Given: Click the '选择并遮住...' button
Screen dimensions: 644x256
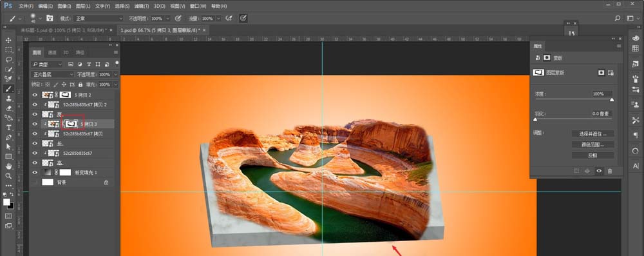Looking at the screenshot, I should pos(592,133).
